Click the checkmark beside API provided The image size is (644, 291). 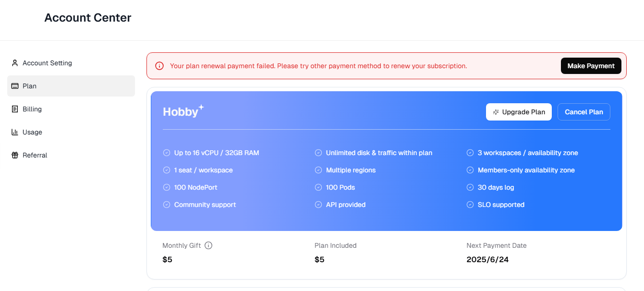click(318, 205)
